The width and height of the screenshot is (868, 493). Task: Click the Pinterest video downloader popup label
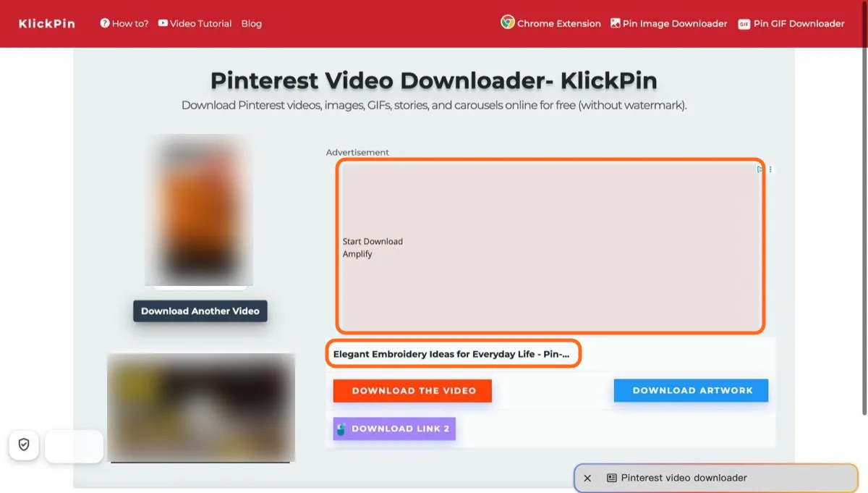[x=684, y=478]
